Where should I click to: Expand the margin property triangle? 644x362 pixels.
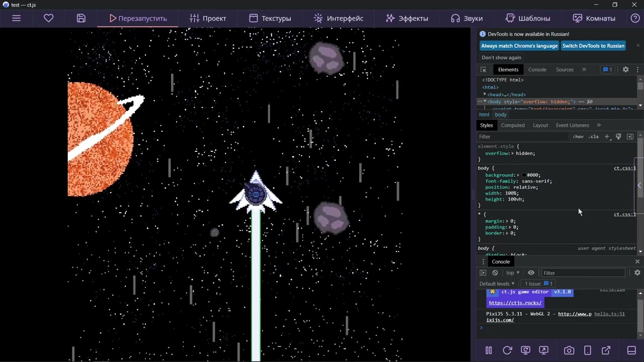(508, 221)
